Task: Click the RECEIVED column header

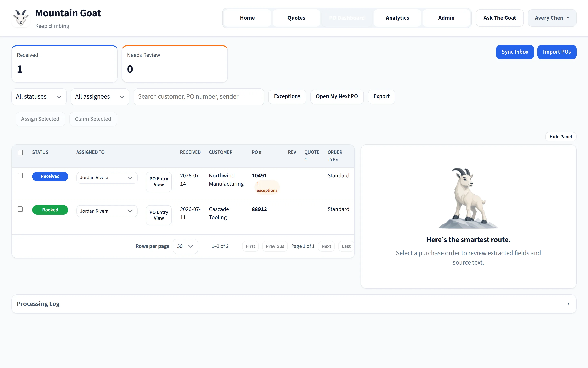Action: coord(190,152)
